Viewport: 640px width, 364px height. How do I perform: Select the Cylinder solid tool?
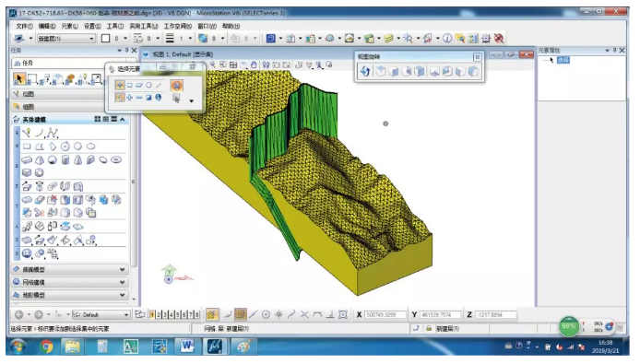(x=65, y=159)
